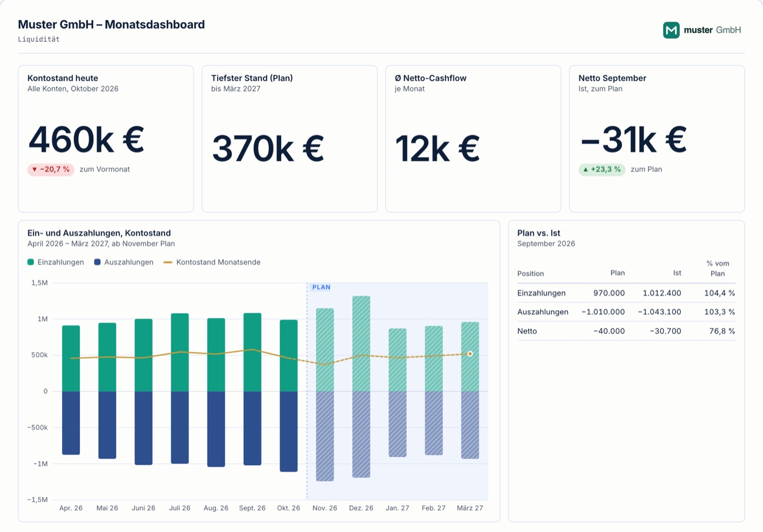763x532 pixels.
Task: Click the Einzahlungen bar for Dez. 26
Action: (x=361, y=344)
